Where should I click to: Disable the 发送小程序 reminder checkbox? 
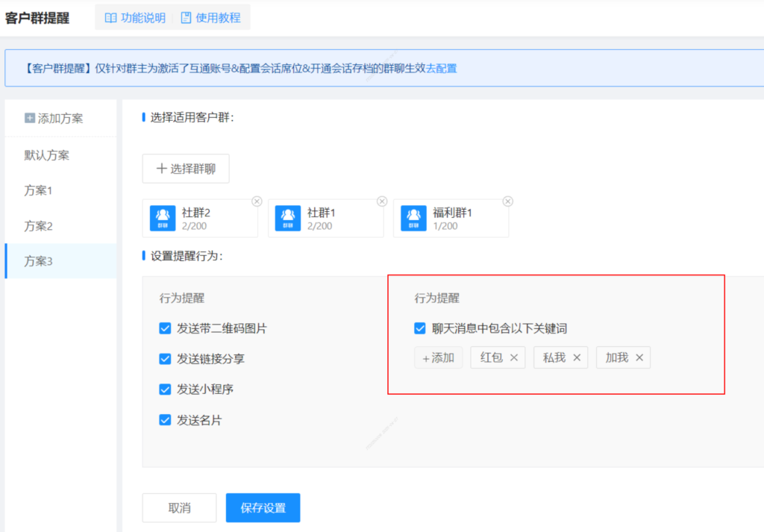166,389
